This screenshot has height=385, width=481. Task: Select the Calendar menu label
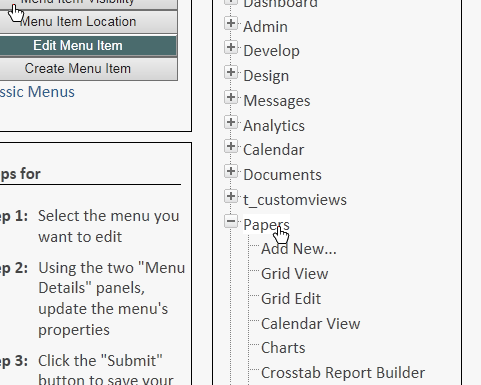pos(273,150)
